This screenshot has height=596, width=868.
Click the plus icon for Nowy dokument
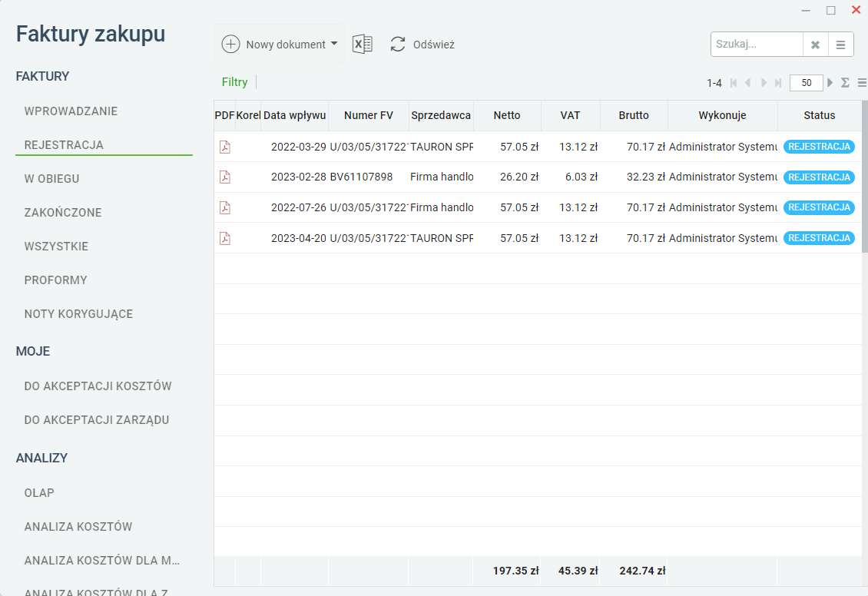pos(230,45)
